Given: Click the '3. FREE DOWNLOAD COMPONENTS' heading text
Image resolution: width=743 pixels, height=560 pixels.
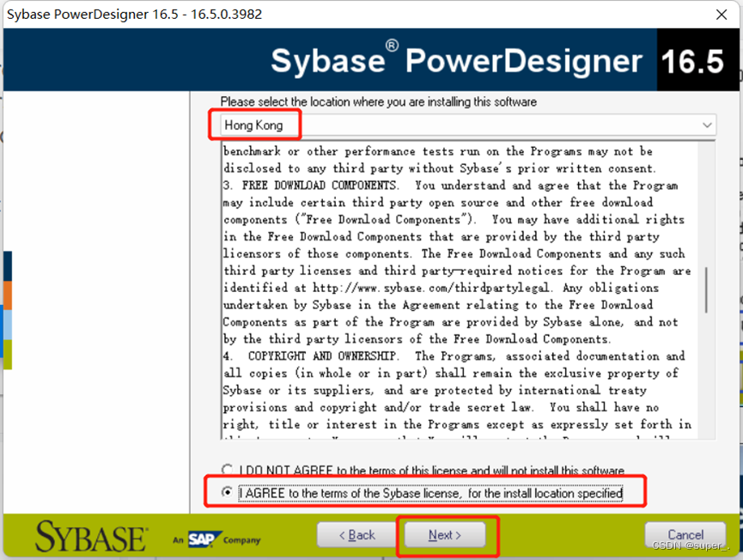Looking at the screenshot, I should (311, 186).
